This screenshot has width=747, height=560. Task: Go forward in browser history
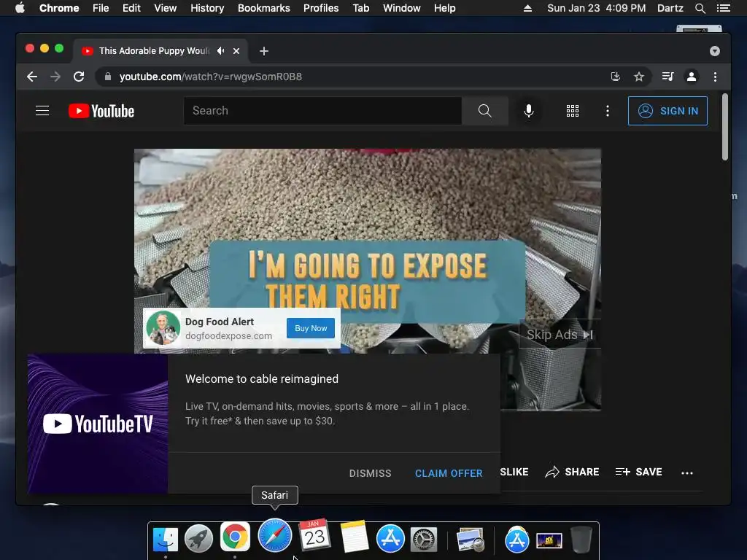point(55,77)
